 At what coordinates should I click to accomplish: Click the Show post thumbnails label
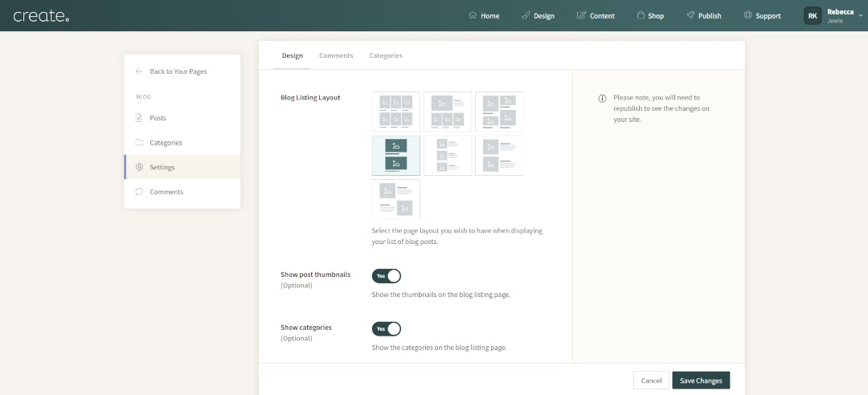point(316,275)
